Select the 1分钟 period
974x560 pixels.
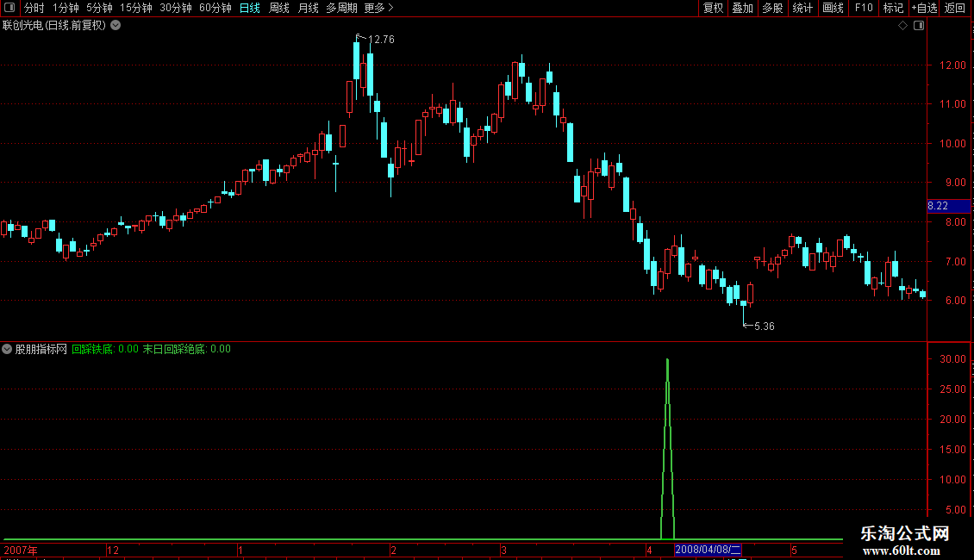pyautogui.click(x=66, y=8)
